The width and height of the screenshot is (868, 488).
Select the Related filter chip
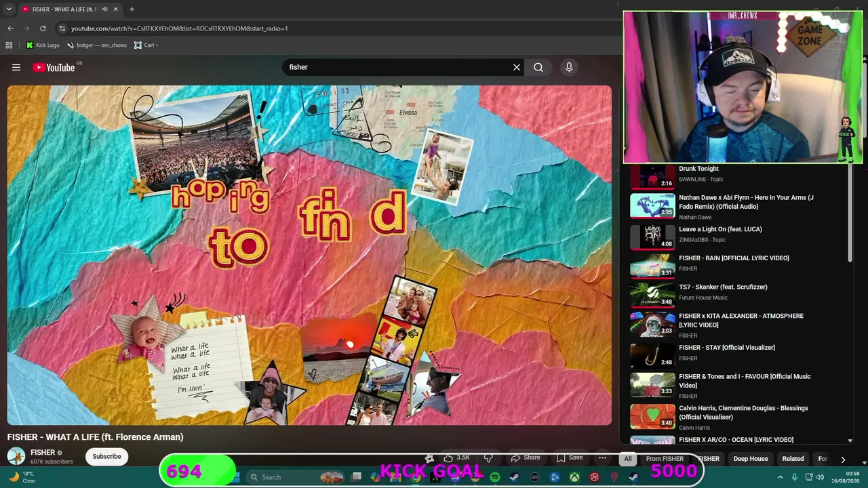coord(793,459)
